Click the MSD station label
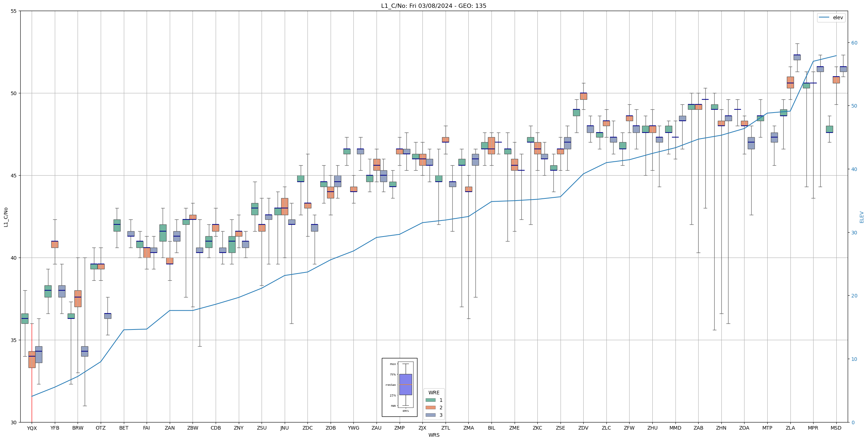The image size is (868, 441). (836, 428)
